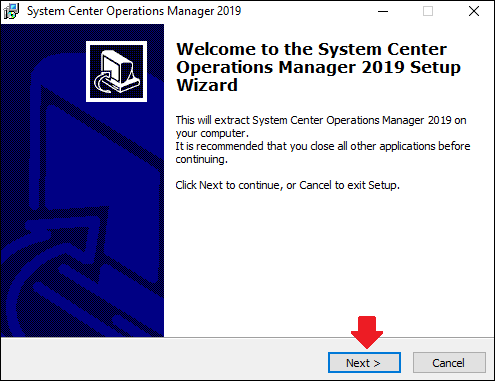Click the grey bottom bar left of Next
The height and width of the screenshot is (381, 495).
pos(163,359)
